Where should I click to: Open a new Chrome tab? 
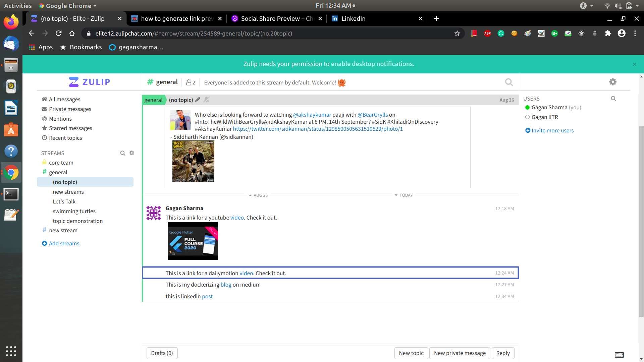436,18
